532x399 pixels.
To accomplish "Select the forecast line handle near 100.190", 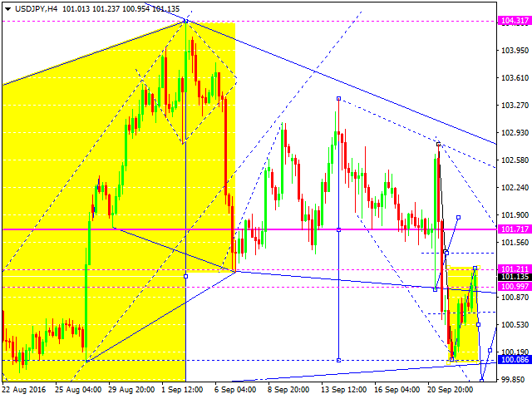I will click(x=490, y=351).
